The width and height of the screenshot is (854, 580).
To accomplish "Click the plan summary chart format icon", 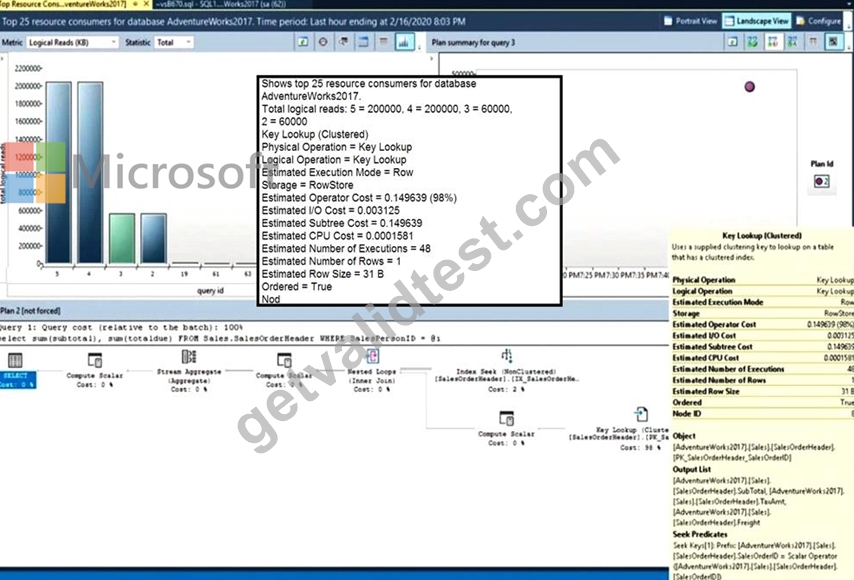I will click(x=833, y=42).
